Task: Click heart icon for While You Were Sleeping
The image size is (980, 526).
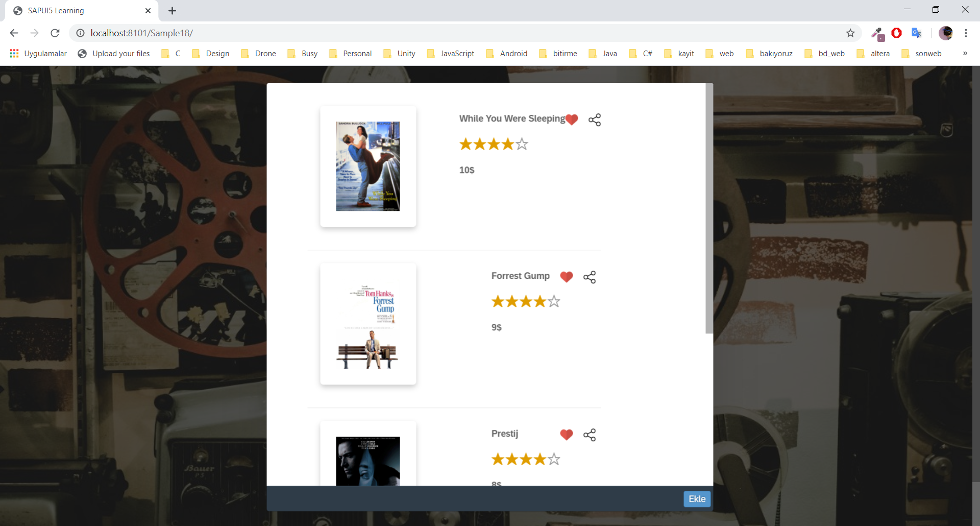Action: pyautogui.click(x=572, y=119)
